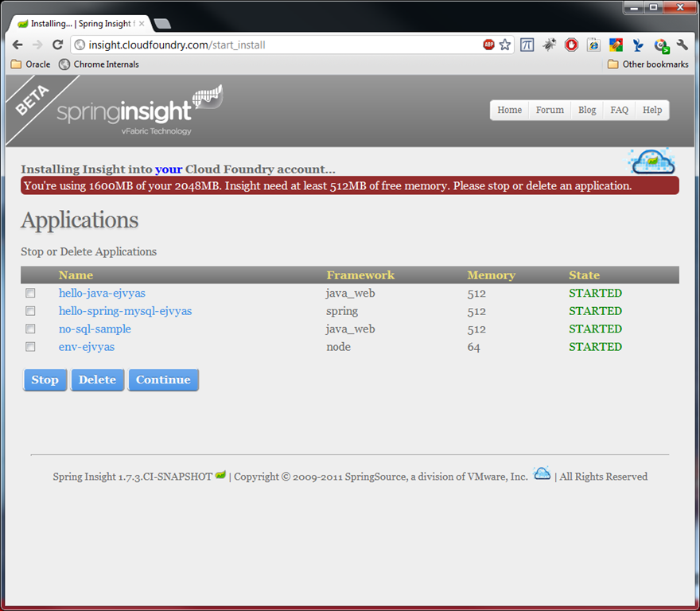Open the env-ejvyas application link

(x=86, y=347)
